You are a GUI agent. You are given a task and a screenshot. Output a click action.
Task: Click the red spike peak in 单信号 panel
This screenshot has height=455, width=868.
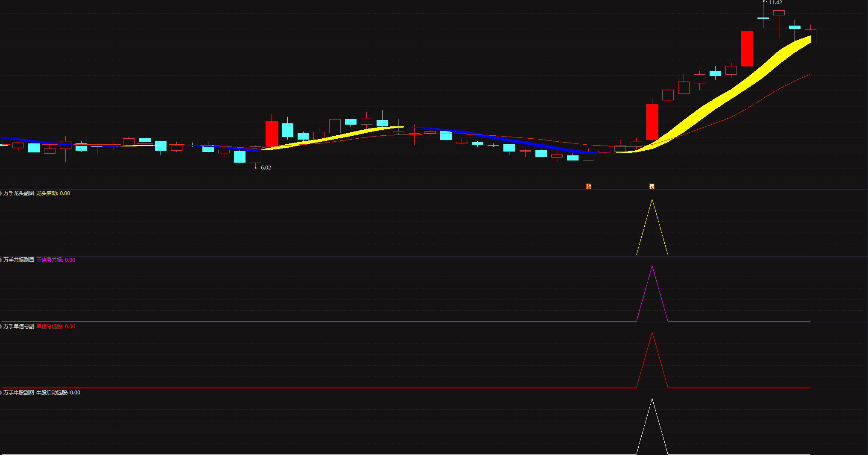[652, 333]
